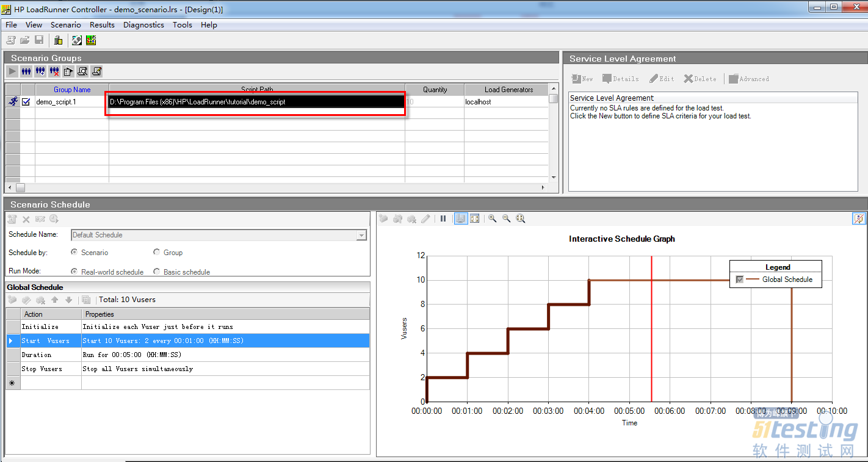Open the Help menu
This screenshot has height=462, width=868.
pyautogui.click(x=209, y=25)
